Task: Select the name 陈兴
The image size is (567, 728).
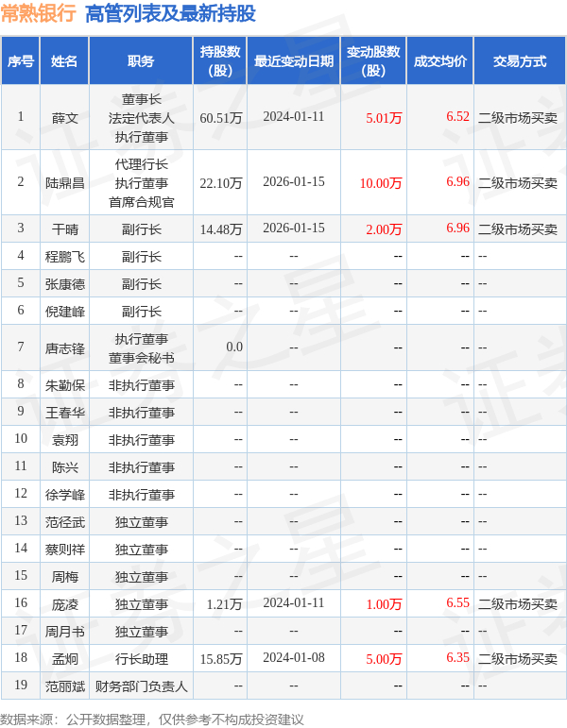Action: pyautogui.click(x=64, y=467)
